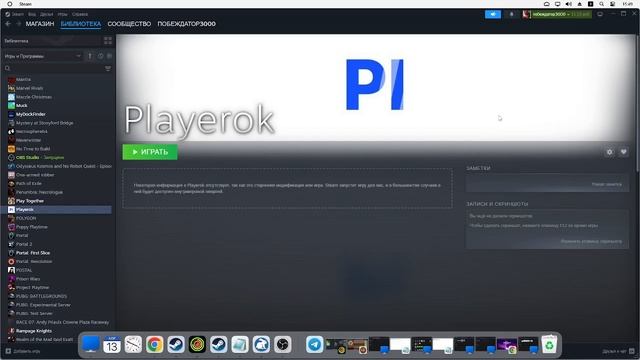Select MyDockFinder in the library list
This screenshot has height=360, width=640.
click(x=31, y=114)
